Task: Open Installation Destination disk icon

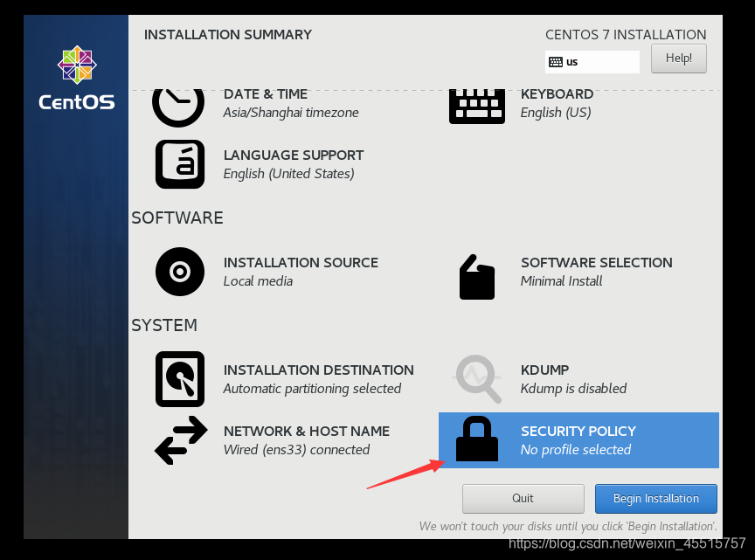Action: [180, 379]
